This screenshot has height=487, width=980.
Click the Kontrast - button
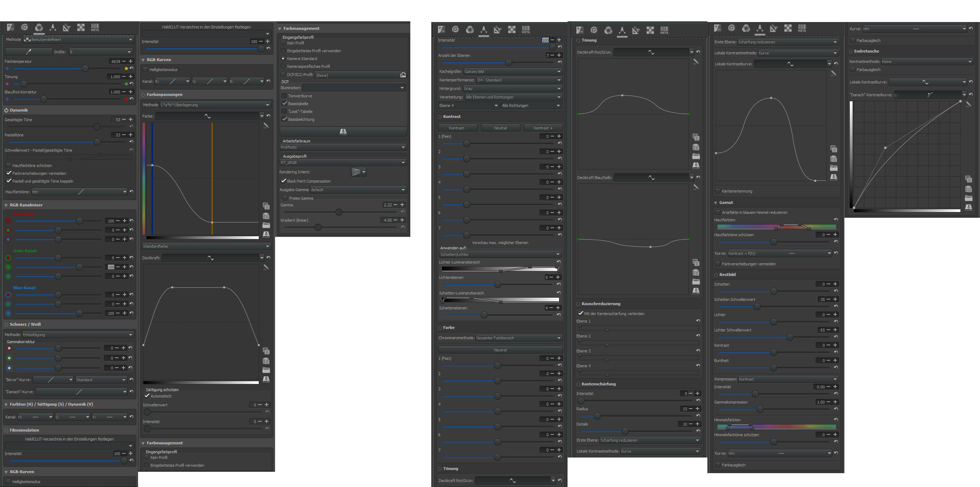pyautogui.click(x=457, y=128)
